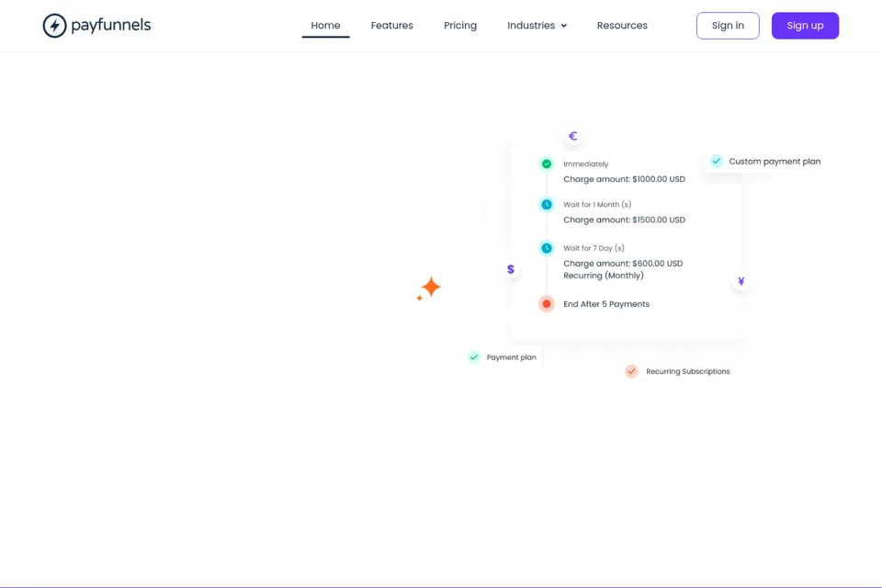
Task: Click 'End After 5 Payments' text
Action: pyautogui.click(x=606, y=304)
